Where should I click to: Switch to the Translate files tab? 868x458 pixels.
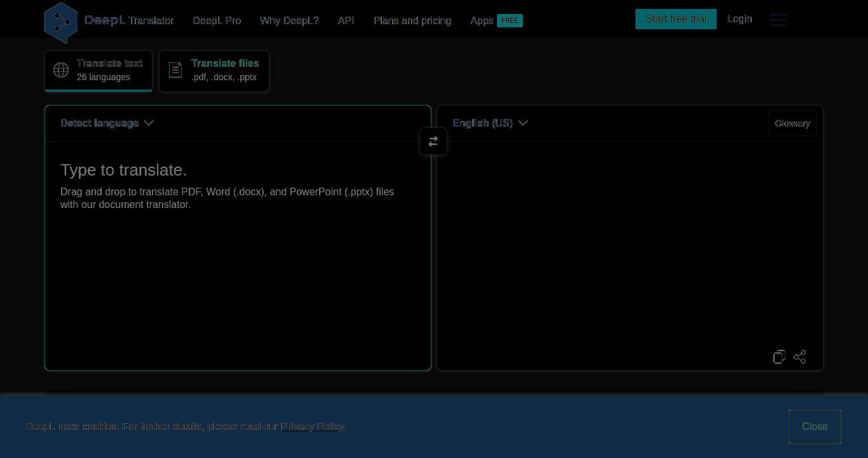pyautogui.click(x=214, y=71)
